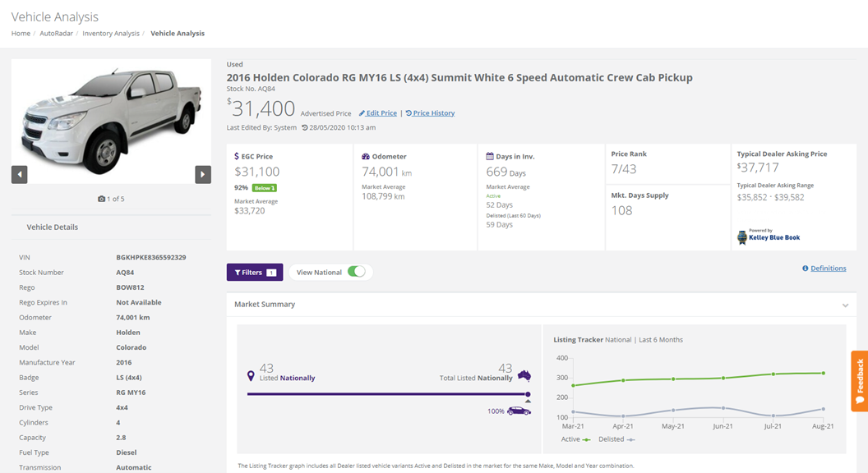Screen dimensions: 868x473
Task: Click the camera icon beside 1 of 5
Action: 101,199
